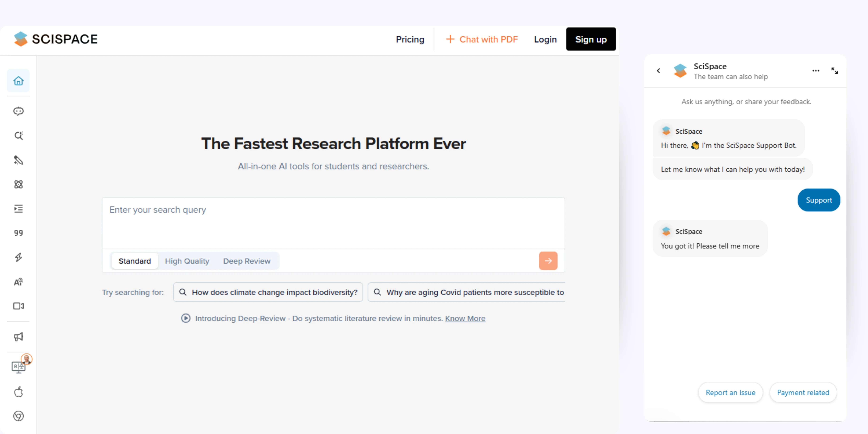868x434 pixels.
Task: Click the atom-shaped tool icon in sidebar
Action: pos(19,184)
